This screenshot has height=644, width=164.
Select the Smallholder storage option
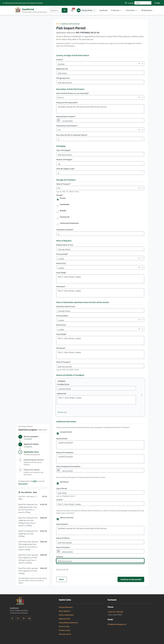[58, 206]
